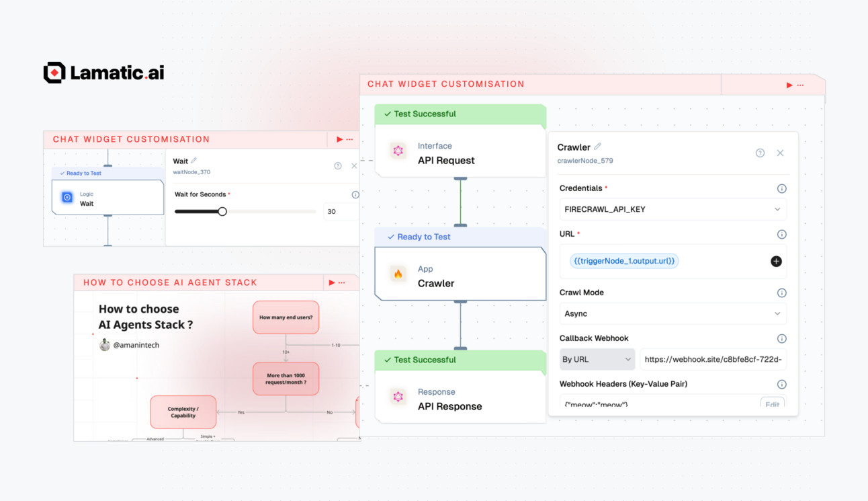Open the By URL callback dropdown
This screenshot has width=868, height=501.
597,358
